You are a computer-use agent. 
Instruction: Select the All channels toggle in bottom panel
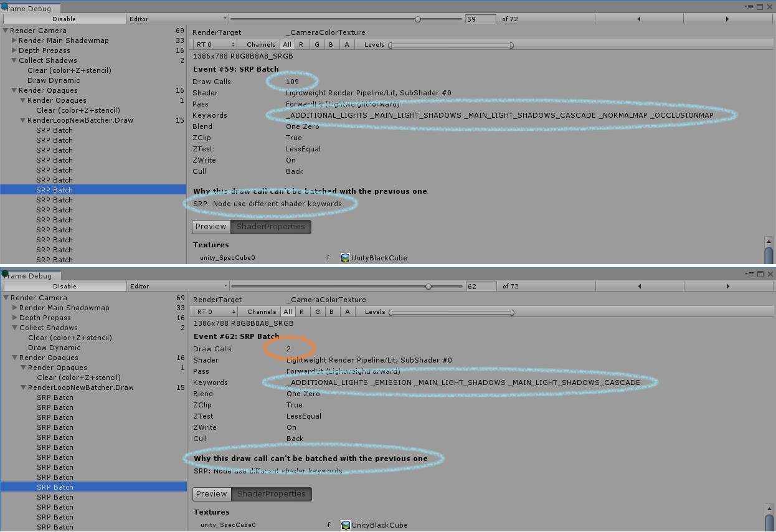288,311
